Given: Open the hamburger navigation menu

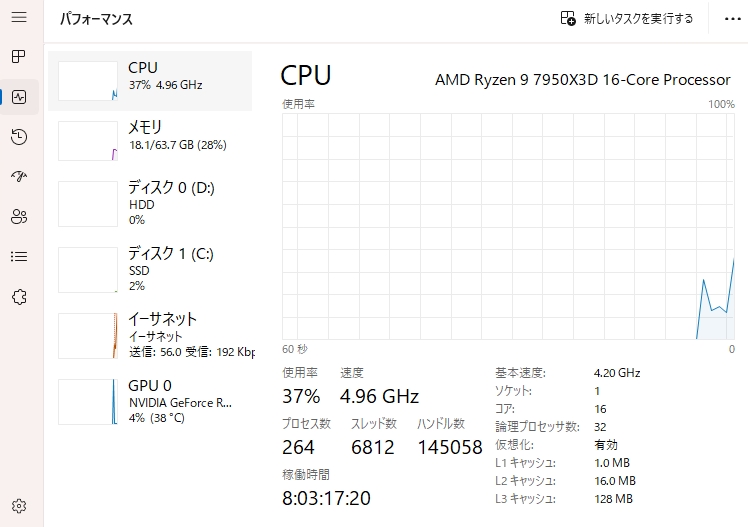Looking at the screenshot, I should point(18,18).
